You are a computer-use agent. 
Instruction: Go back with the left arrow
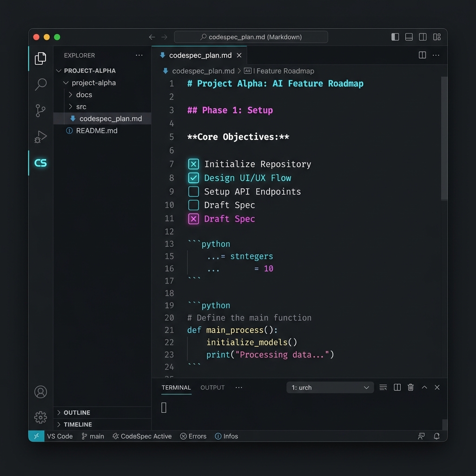pyautogui.click(x=152, y=37)
